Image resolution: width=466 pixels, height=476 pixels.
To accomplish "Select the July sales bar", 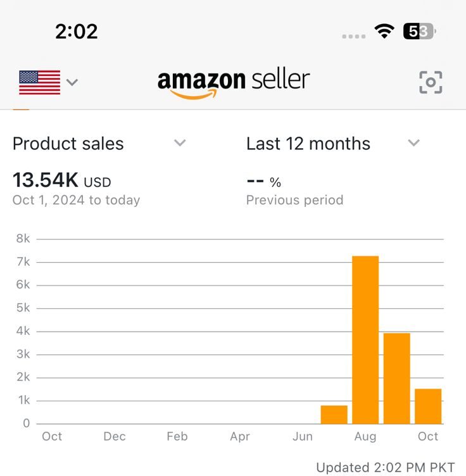I will (334, 415).
